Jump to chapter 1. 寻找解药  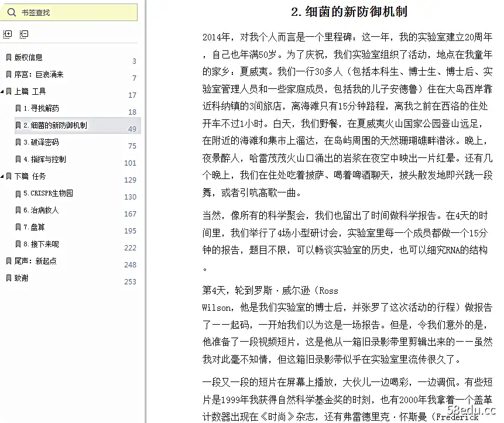click(41, 108)
